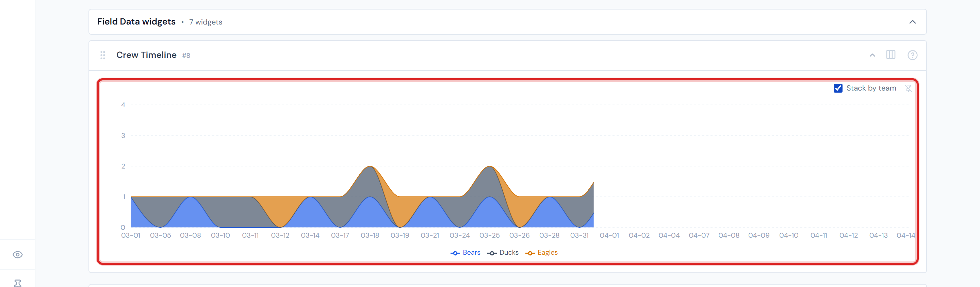
Task: Click the Crew Timeline title
Action: pyautogui.click(x=146, y=55)
